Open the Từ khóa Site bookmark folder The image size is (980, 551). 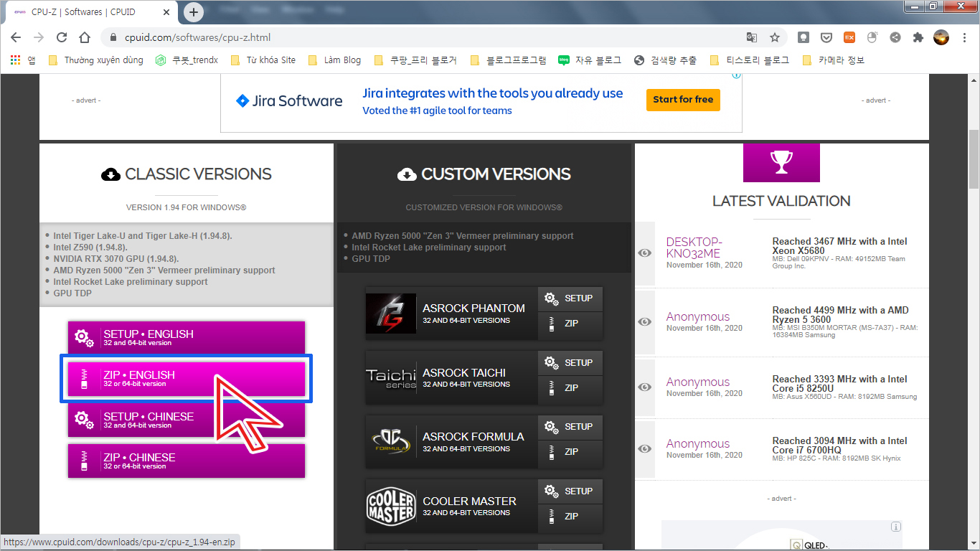coord(263,60)
